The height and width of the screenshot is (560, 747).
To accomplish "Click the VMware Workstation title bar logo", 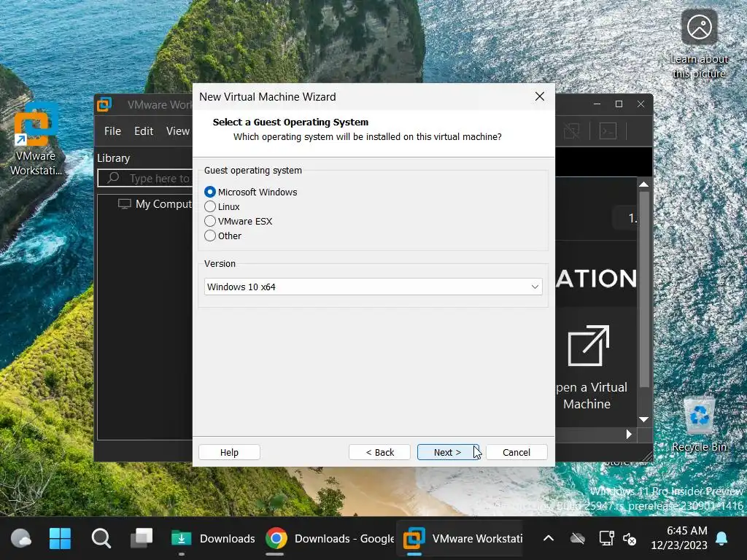I will click(104, 104).
